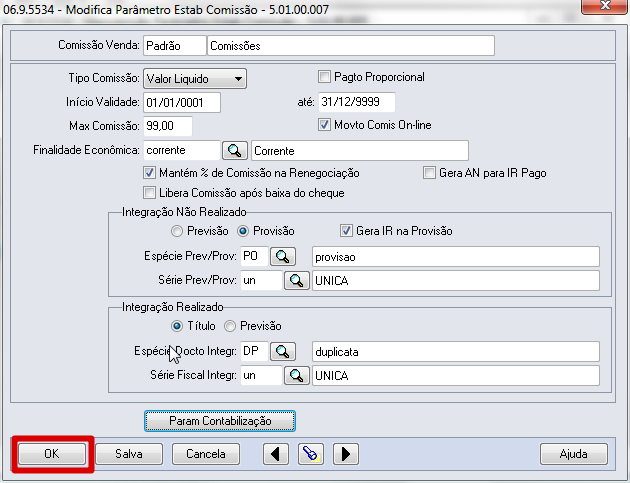This screenshot has height=483, width=630.
Task: Click Espécie Prev/Prov code field PO
Action: [x=254, y=256]
